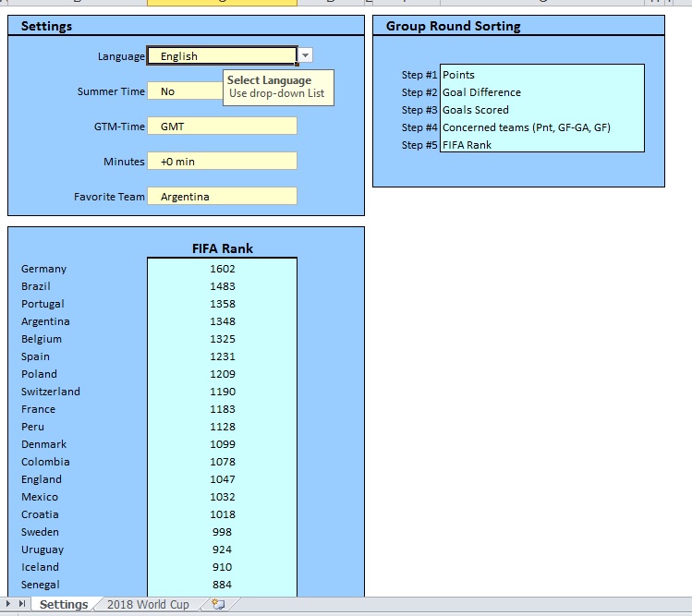Insert a new worksheet with tab icon
692x616 pixels.
pyautogui.click(x=218, y=604)
